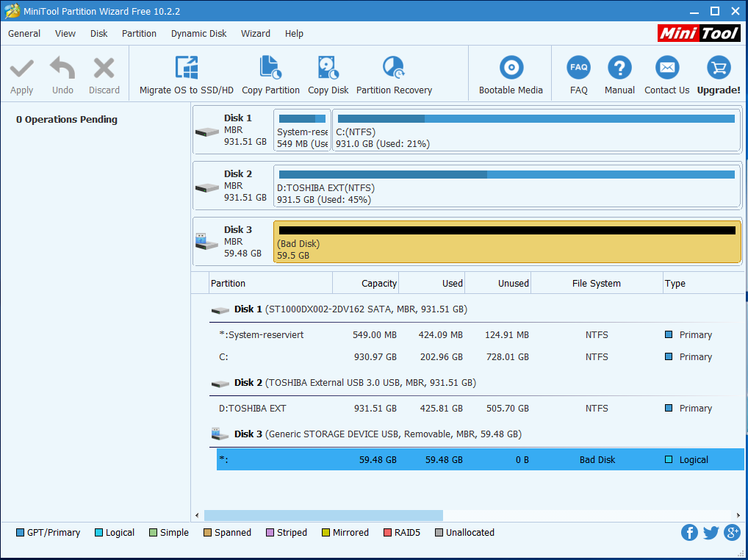Open the Manual help icon
The height and width of the screenshot is (560, 748).
click(619, 68)
